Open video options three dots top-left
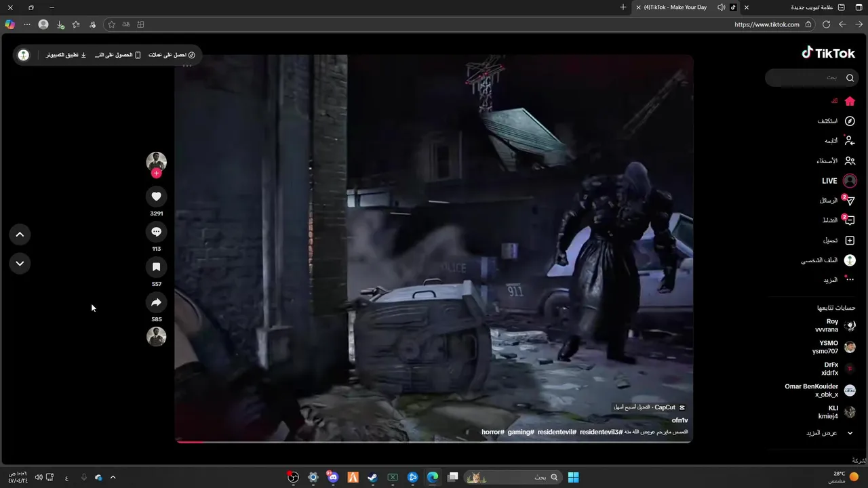 187,66
